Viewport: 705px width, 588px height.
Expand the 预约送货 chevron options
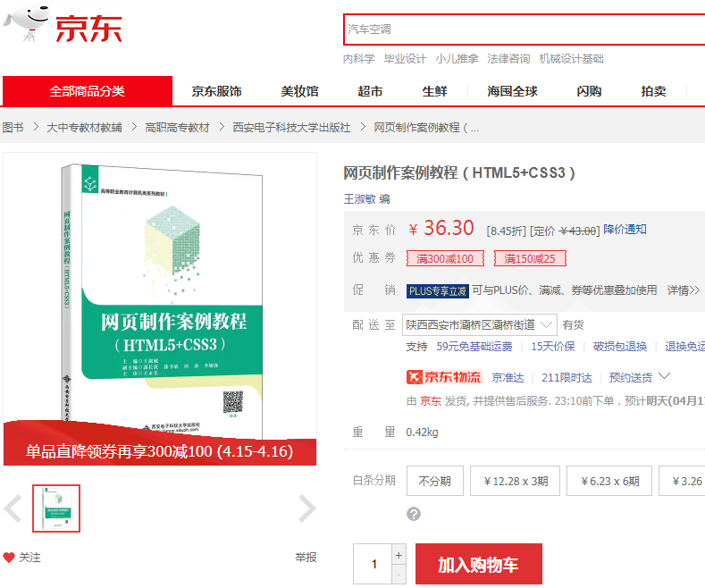coord(665,376)
